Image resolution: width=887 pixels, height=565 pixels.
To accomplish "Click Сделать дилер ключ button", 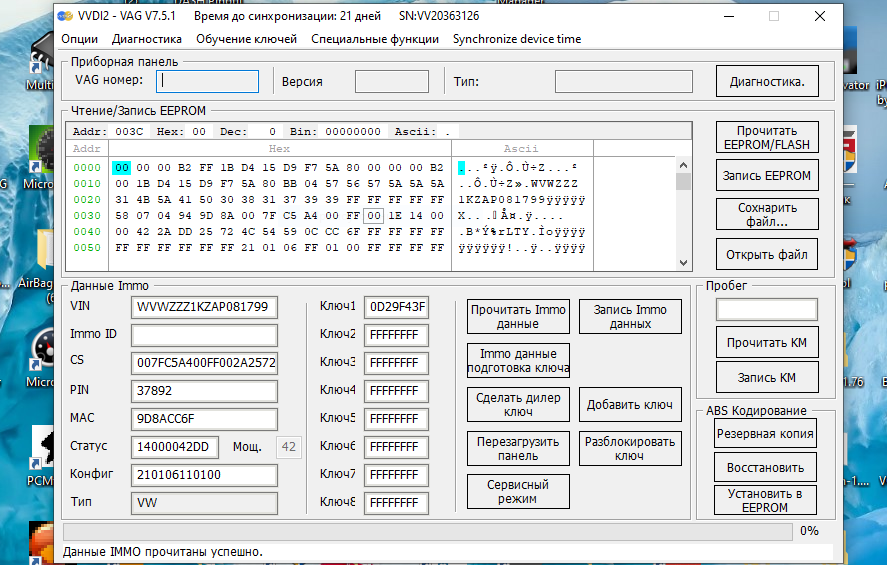I will 518,404.
